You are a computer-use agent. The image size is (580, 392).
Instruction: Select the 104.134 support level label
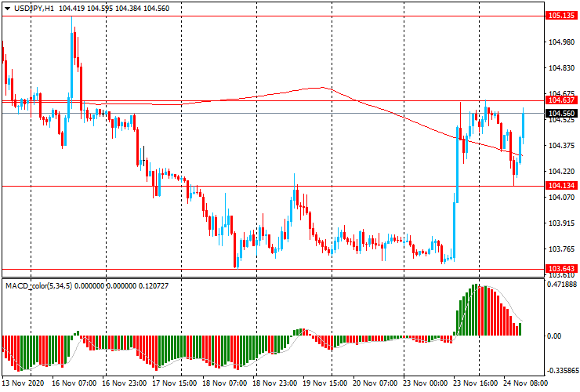[561, 186]
